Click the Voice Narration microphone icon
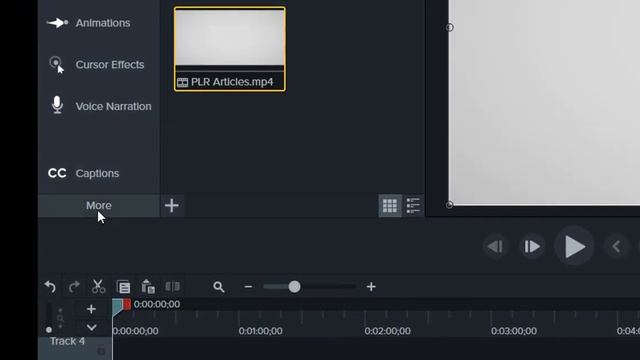 tap(58, 105)
